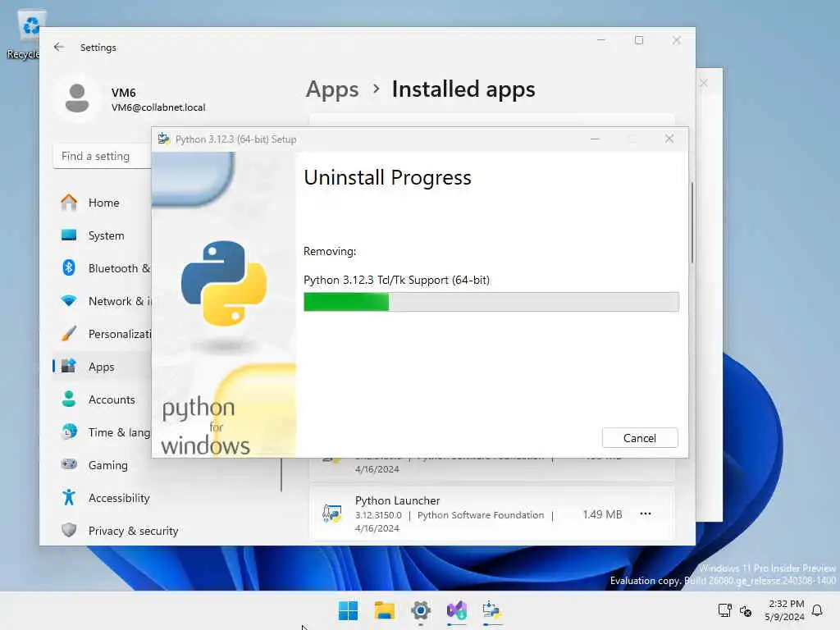Open File Explorer from taskbar

[x=384, y=610]
